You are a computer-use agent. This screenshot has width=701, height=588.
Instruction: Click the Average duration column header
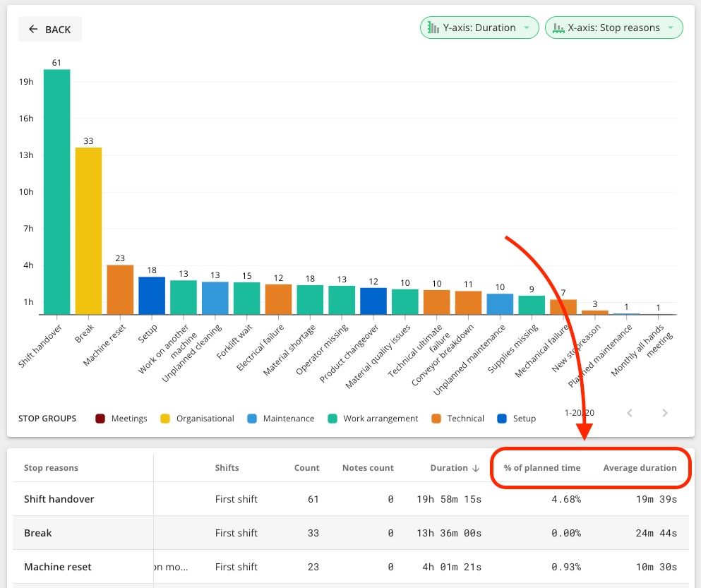tap(640, 468)
